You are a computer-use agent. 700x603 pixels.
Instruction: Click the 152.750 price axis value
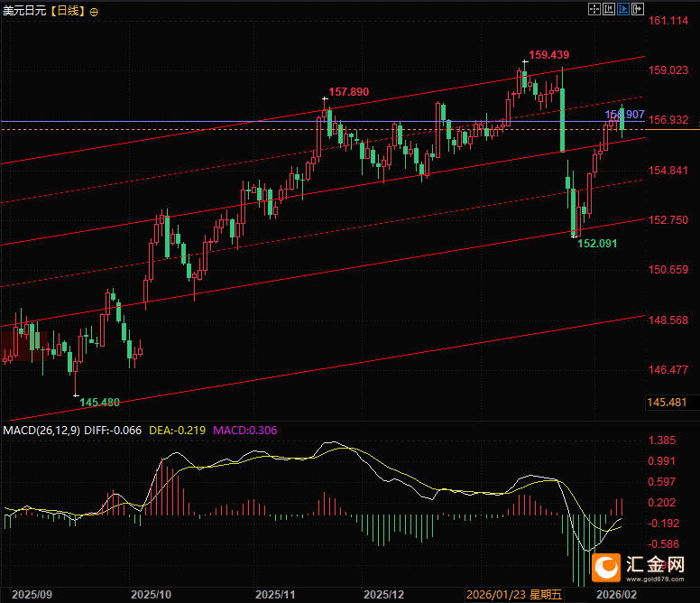point(668,219)
